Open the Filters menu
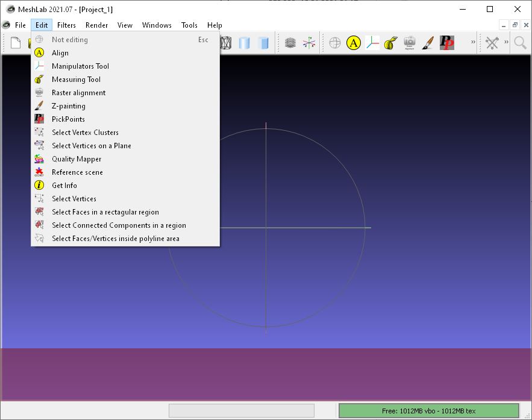Viewport: 532px width, 420px height. pos(66,25)
